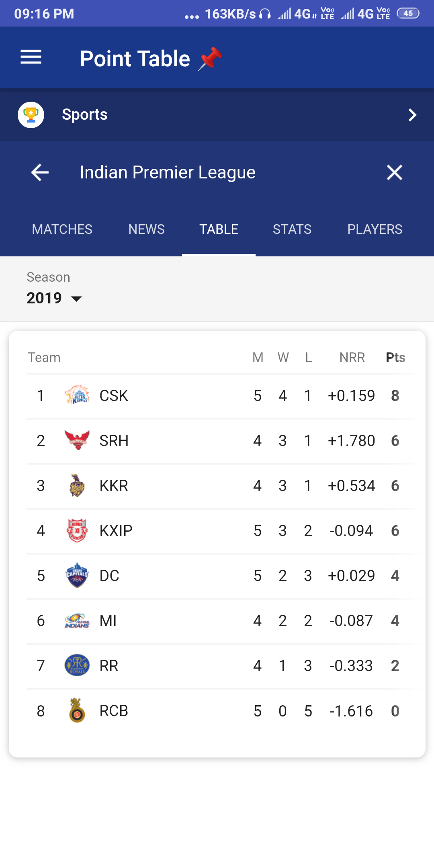Select the RR team row
434x868 pixels.
(217, 665)
